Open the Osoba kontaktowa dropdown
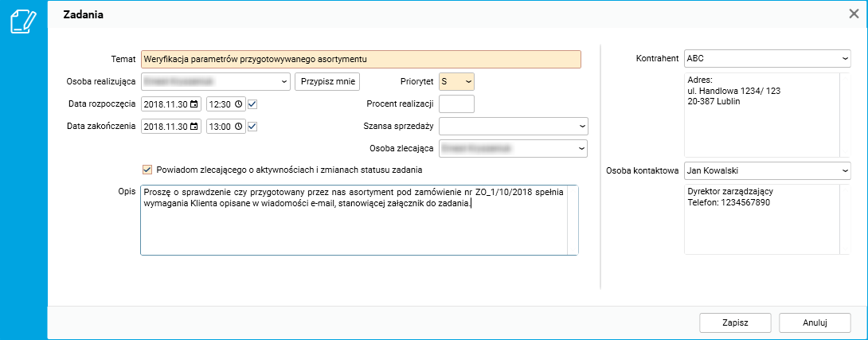The height and width of the screenshot is (340, 868). click(x=844, y=170)
